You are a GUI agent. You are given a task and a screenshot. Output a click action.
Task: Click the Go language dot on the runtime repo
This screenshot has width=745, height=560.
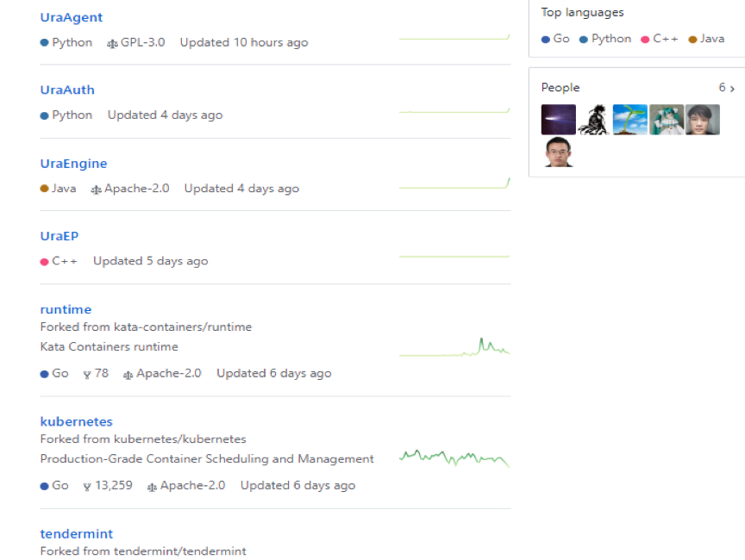[44, 373]
